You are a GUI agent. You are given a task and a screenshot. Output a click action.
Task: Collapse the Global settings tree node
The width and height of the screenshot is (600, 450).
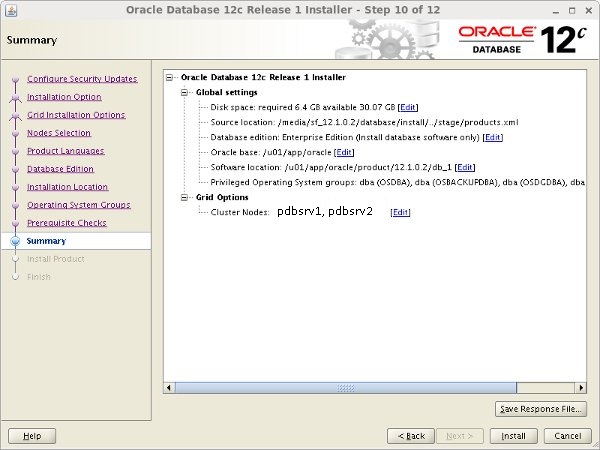click(x=184, y=93)
